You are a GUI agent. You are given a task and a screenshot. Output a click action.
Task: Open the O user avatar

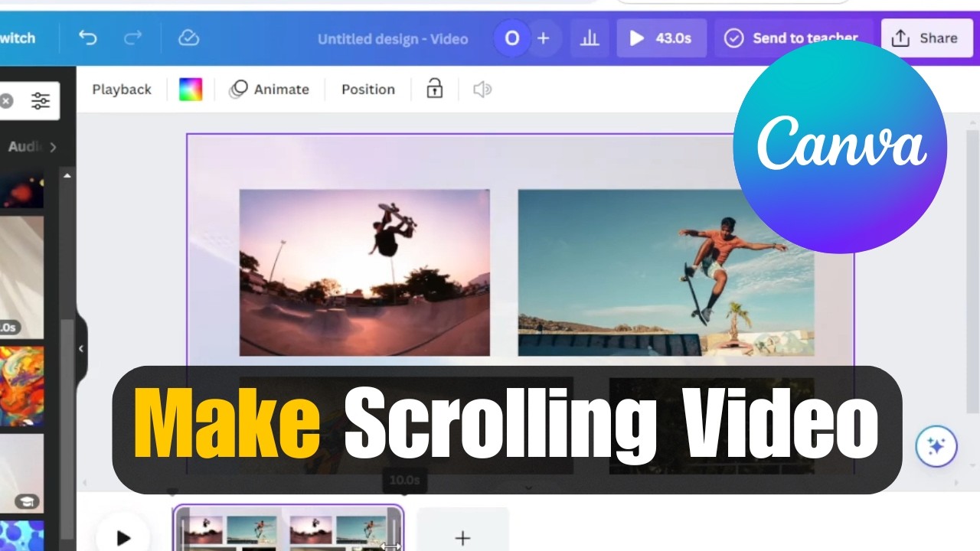[x=512, y=38]
